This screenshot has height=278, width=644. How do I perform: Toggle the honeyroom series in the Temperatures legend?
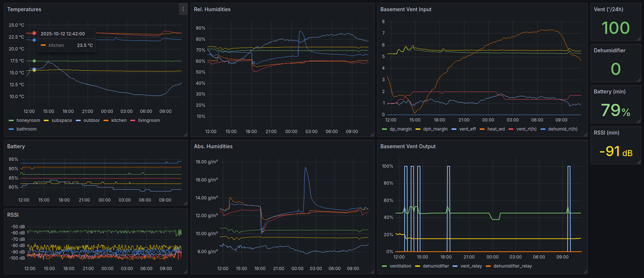28,120
